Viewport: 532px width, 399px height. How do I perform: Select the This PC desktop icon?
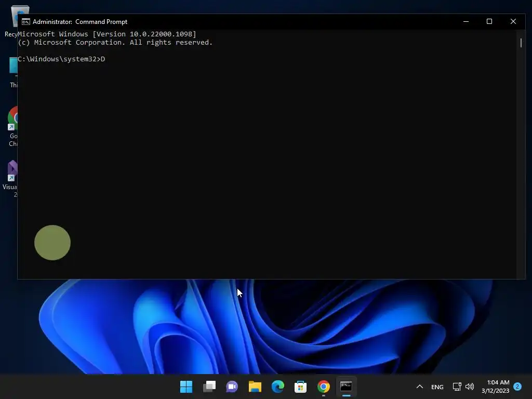pos(13,72)
